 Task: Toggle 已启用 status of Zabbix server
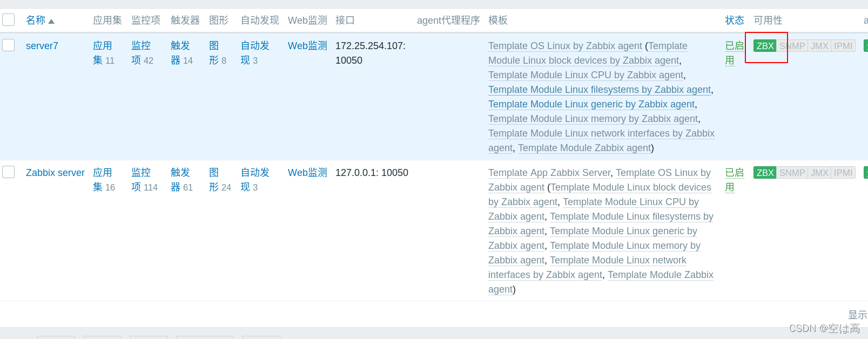pyautogui.click(x=735, y=180)
